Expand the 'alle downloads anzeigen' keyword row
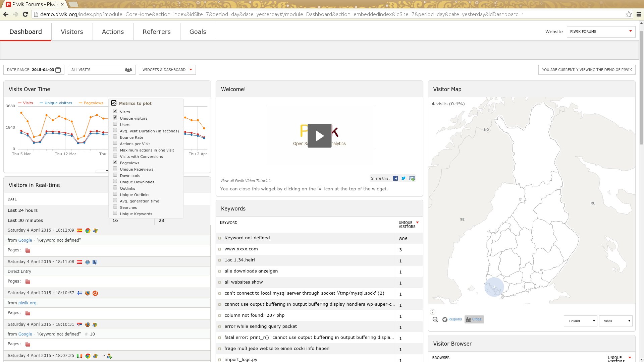 pyautogui.click(x=219, y=271)
